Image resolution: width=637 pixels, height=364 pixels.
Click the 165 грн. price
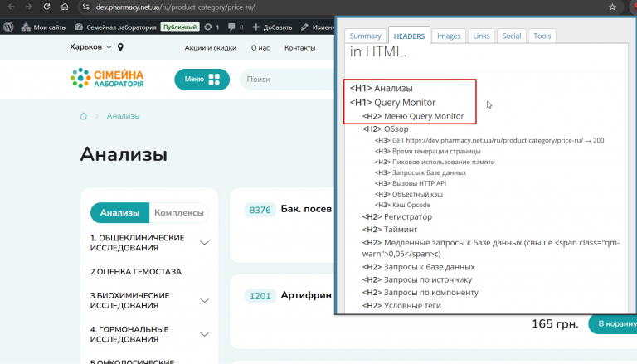coord(555,323)
